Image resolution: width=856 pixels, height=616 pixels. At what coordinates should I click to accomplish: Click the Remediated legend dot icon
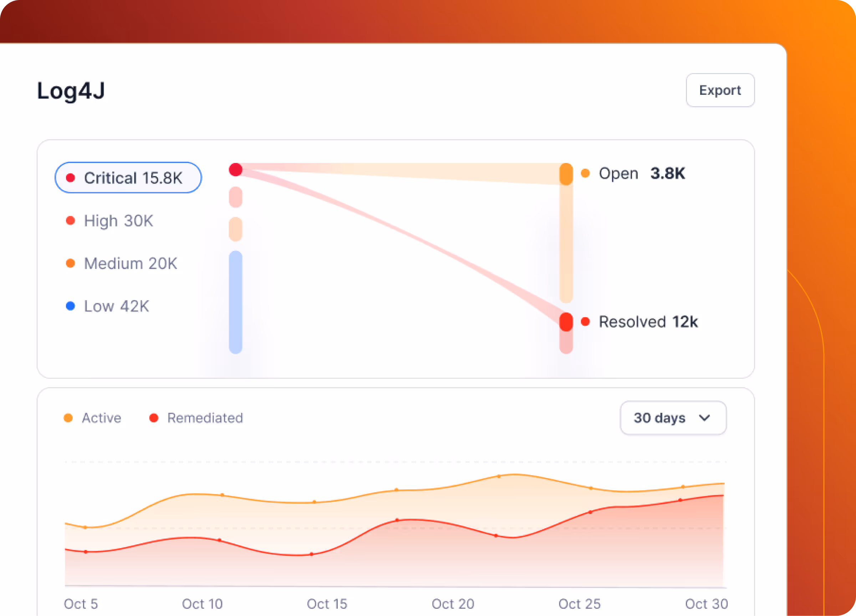[x=154, y=418]
